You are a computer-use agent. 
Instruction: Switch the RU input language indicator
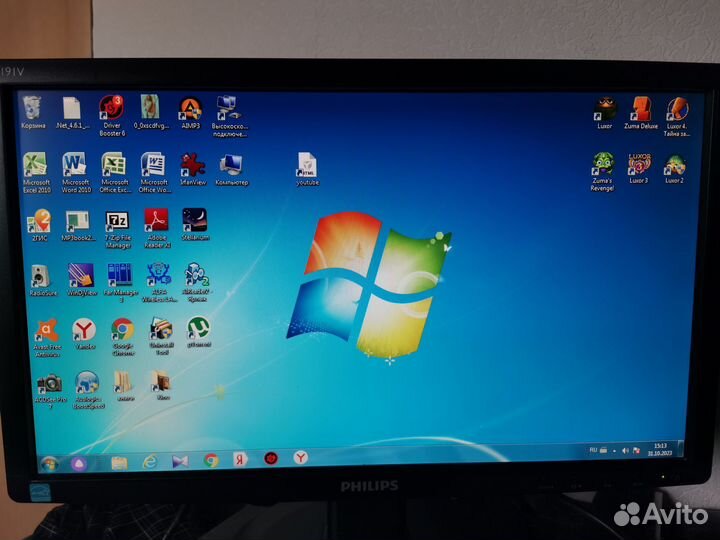[593, 450]
